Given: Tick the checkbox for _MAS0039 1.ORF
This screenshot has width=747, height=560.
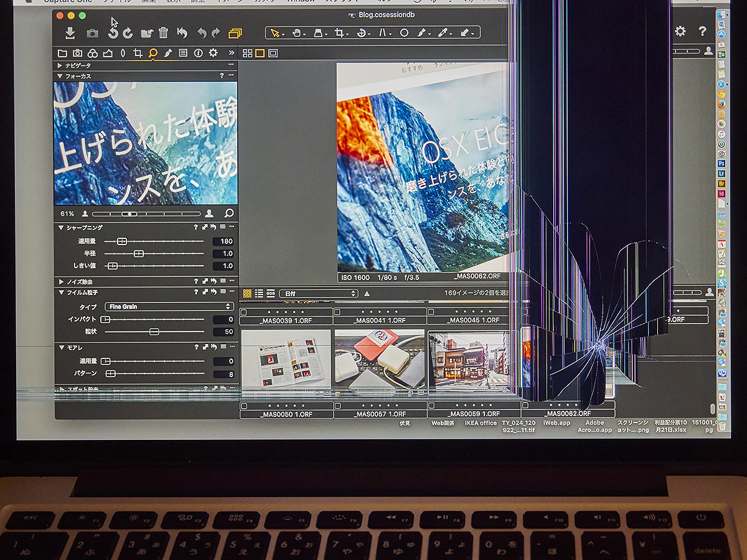Looking at the screenshot, I should click(244, 312).
